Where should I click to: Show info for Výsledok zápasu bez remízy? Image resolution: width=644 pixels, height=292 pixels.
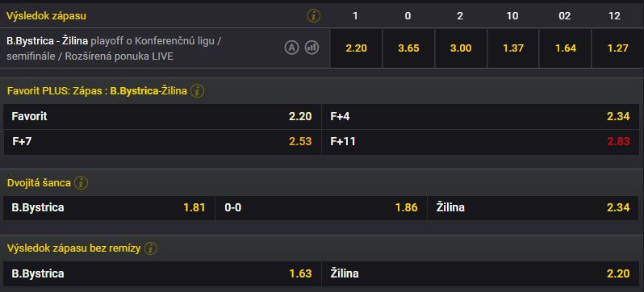[151, 248]
